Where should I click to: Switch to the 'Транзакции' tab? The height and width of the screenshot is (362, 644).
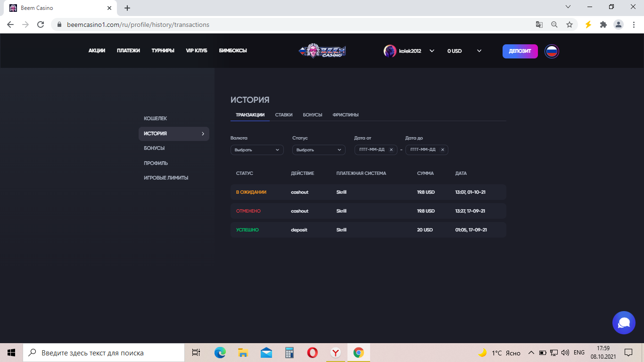point(250,115)
